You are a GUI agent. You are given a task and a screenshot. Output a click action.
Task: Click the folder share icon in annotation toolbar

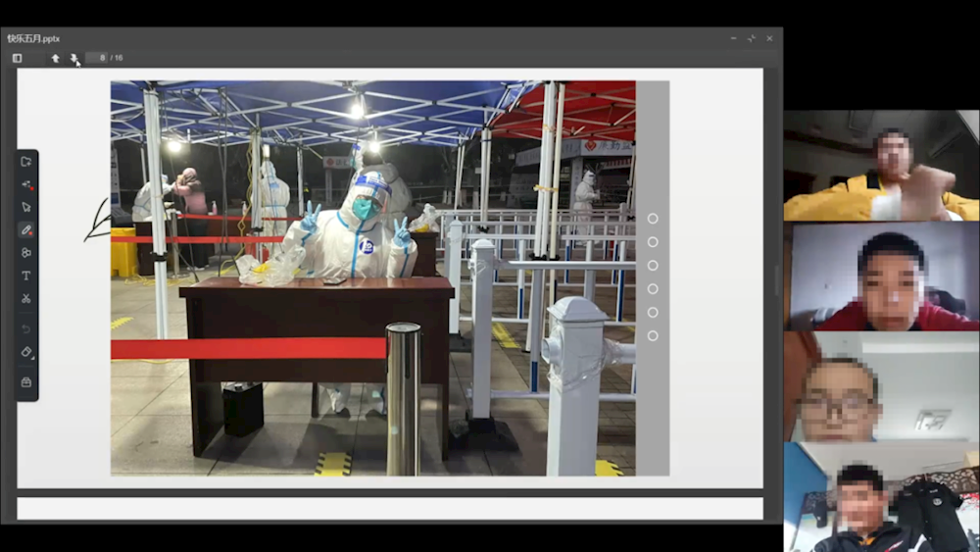tap(26, 162)
